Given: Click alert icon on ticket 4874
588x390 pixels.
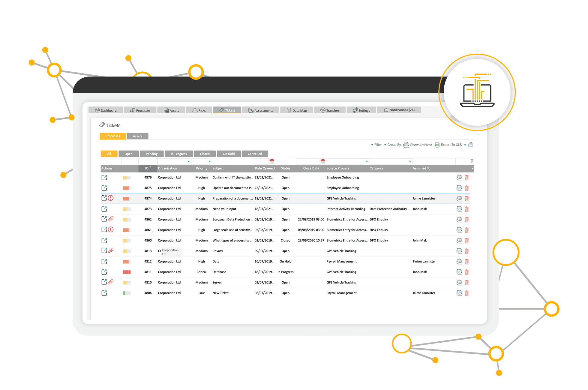Looking at the screenshot, I should pos(111,198).
